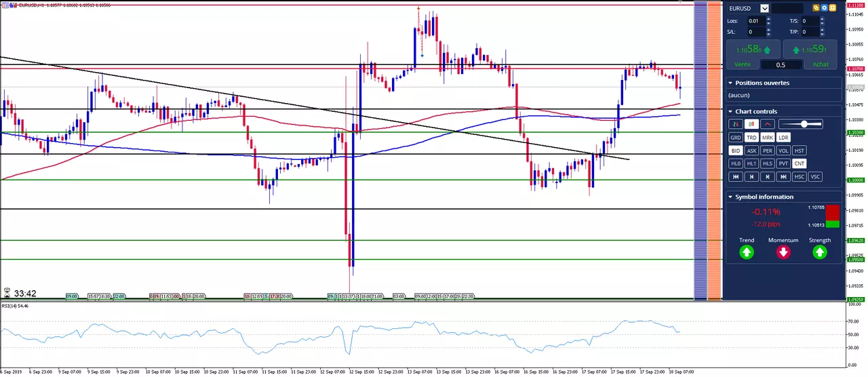Toggle the LDR button
Screen dimensions: 868x377
[x=783, y=137]
